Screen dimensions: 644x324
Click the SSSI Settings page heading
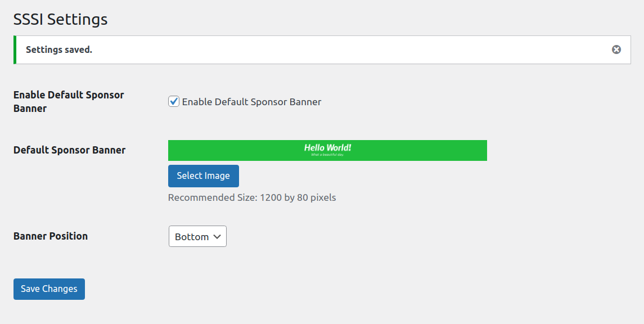(60, 19)
